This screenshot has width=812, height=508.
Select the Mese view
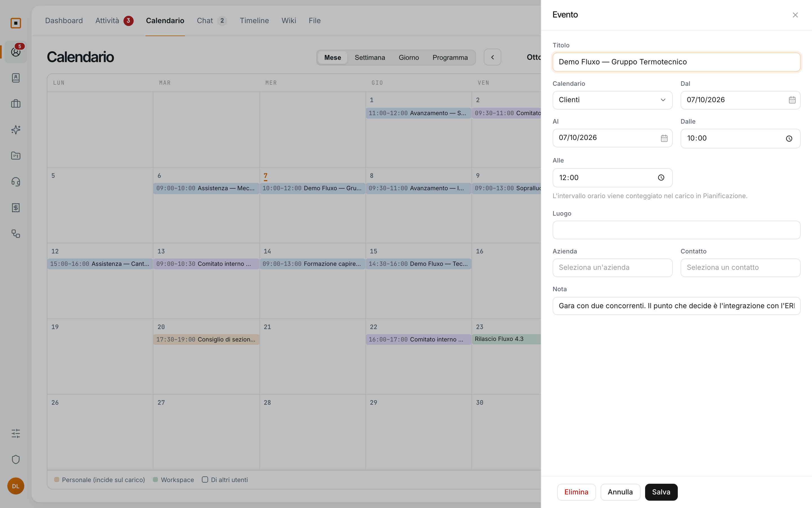(332, 58)
